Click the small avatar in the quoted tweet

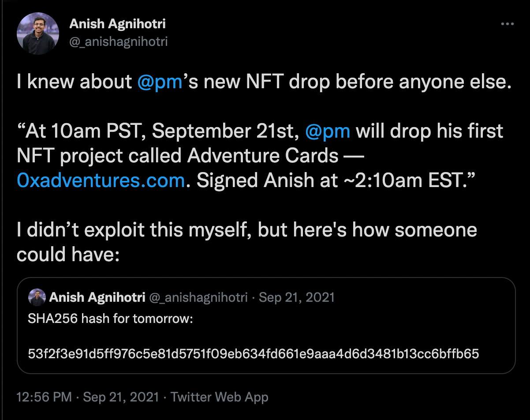[37, 298]
